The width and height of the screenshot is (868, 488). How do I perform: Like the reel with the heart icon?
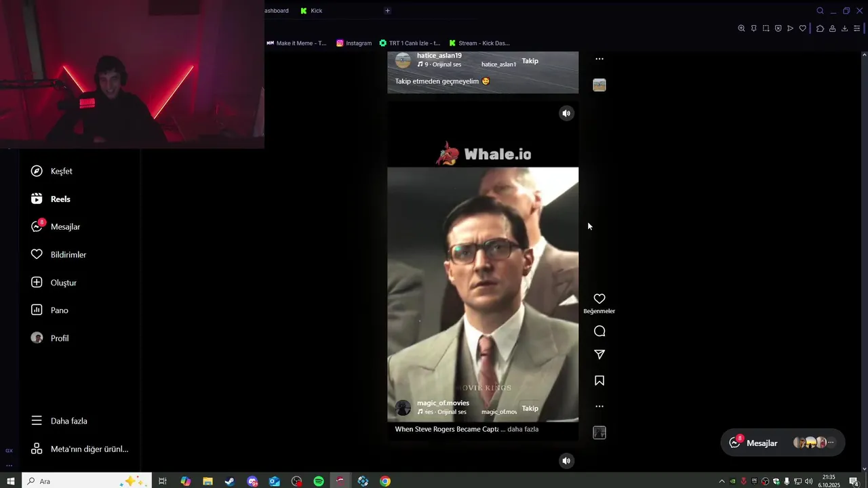pyautogui.click(x=599, y=299)
